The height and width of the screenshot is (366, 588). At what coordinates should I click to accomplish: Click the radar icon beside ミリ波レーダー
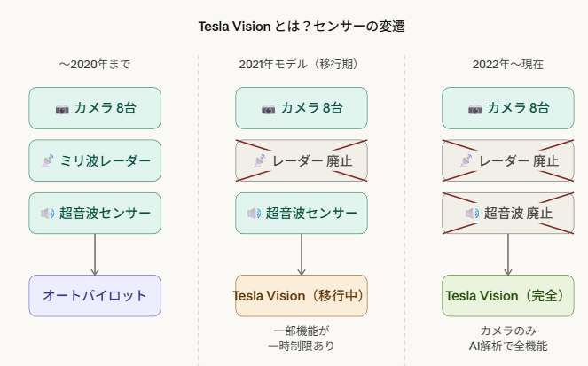(47, 161)
